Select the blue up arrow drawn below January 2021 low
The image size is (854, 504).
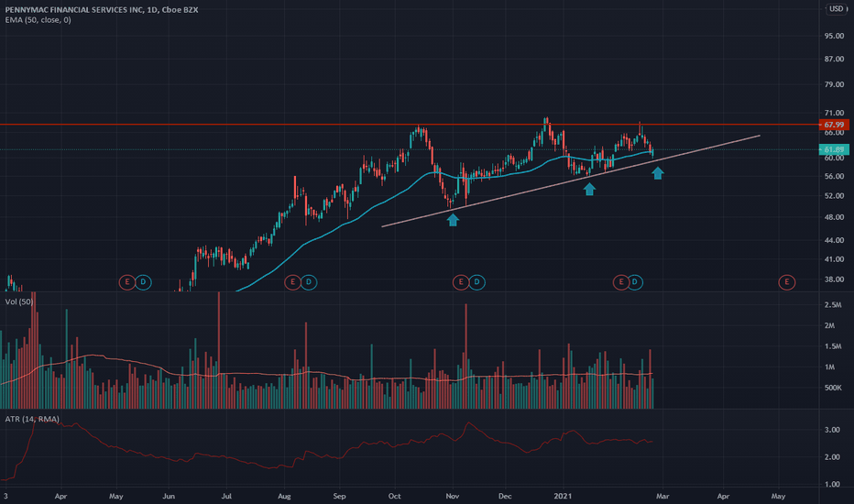pyautogui.click(x=589, y=189)
